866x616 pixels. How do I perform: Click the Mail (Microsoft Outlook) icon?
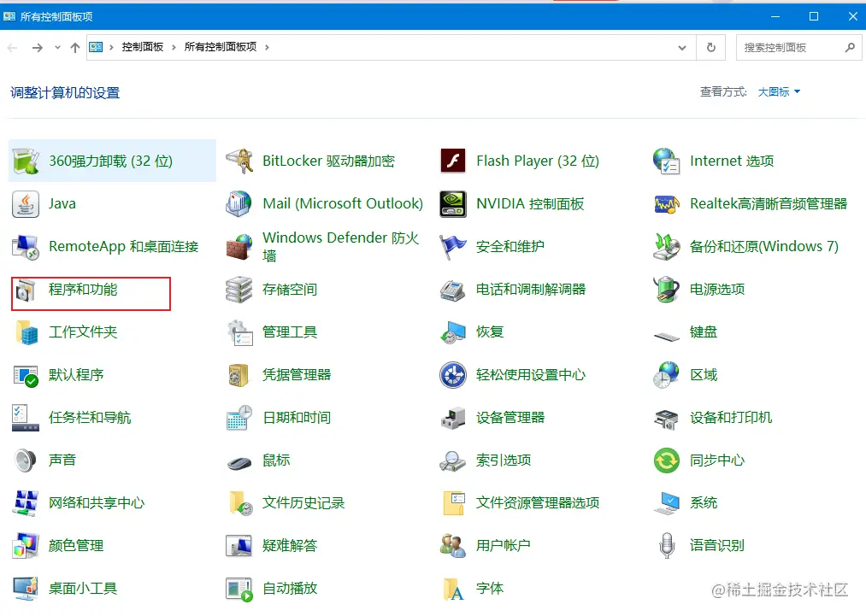[x=239, y=203]
